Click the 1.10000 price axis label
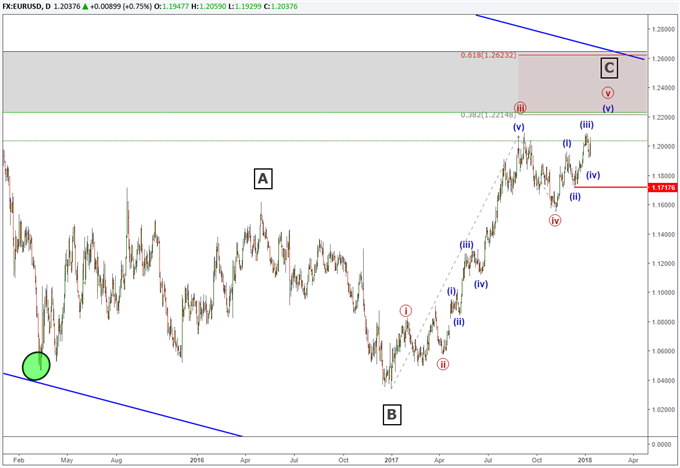 (663, 292)
